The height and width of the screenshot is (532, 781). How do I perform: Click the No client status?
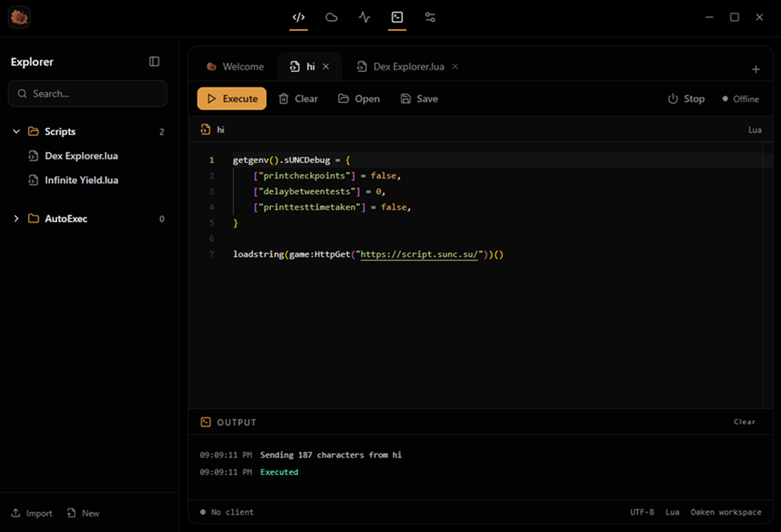(227, 511)
